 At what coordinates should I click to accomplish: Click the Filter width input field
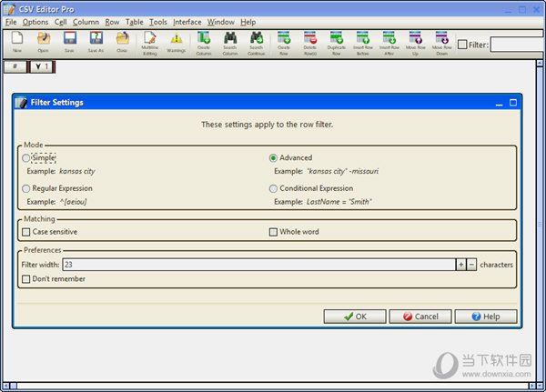[258, 265]
